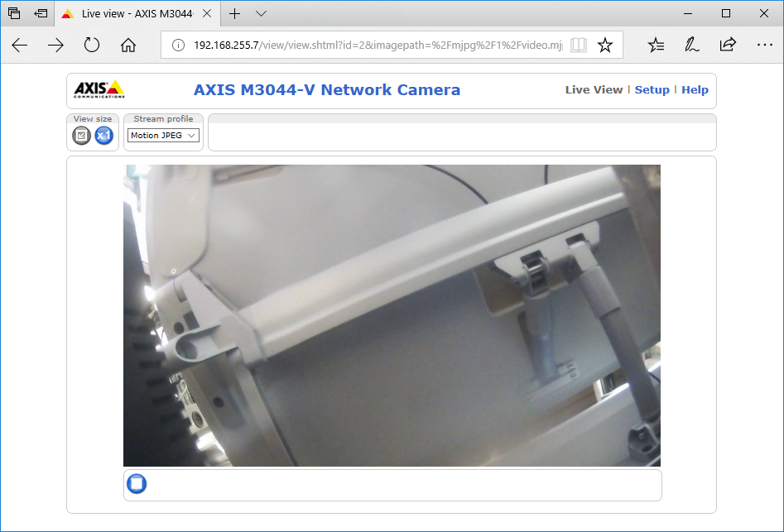Stop the live video stream

click(x=137, y=483)
